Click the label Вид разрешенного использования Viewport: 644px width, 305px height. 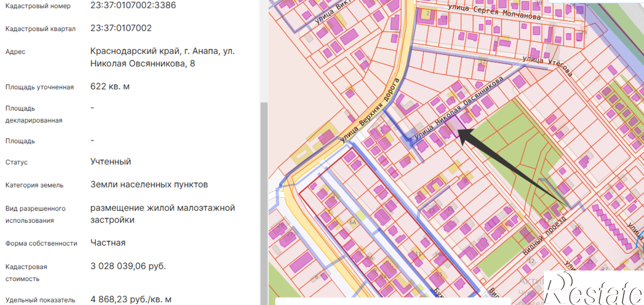click(x=35, y=214)
